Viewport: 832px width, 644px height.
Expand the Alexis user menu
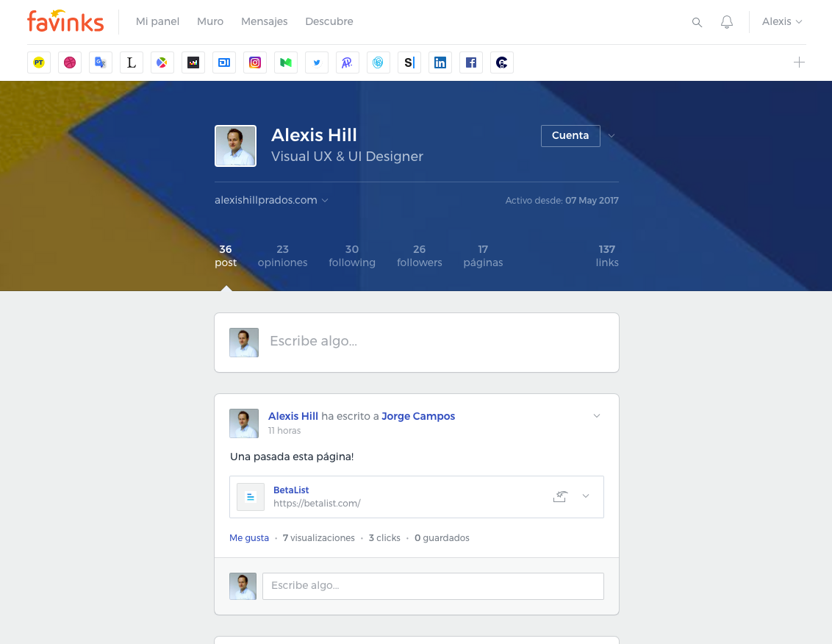click(782, 22)
